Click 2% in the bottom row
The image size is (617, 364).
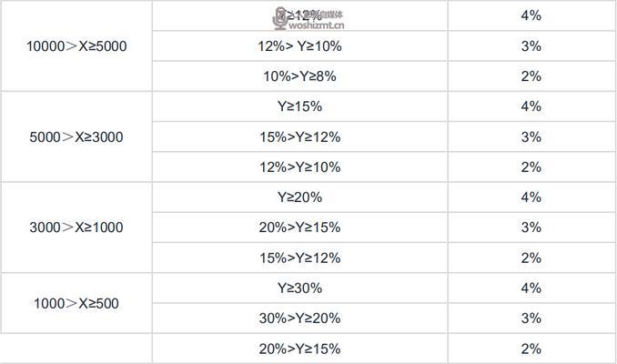click(x=531, y=349)
